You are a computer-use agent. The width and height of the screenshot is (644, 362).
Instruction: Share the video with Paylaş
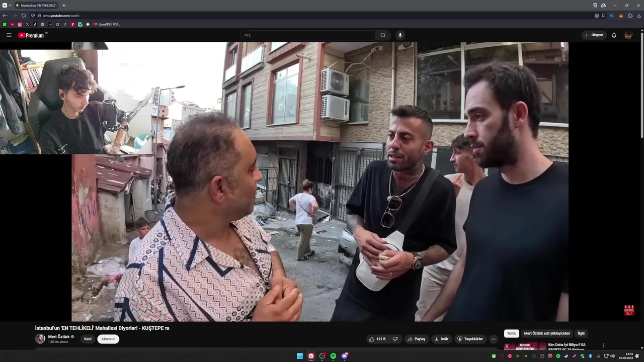(x=417, y=339)
